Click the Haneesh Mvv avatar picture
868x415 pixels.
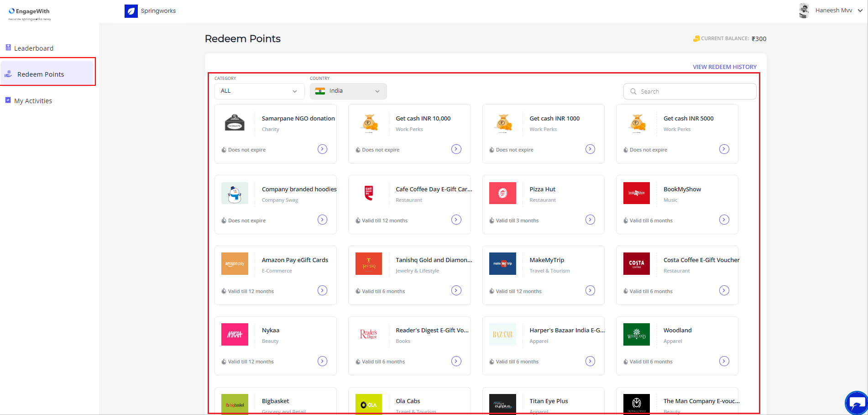(804, 11)
